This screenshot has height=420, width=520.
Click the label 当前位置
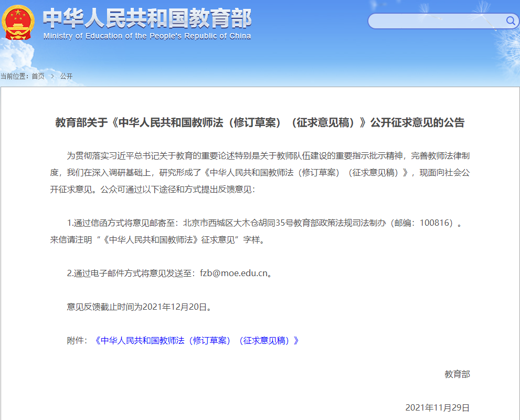click(x=13, y=76)
